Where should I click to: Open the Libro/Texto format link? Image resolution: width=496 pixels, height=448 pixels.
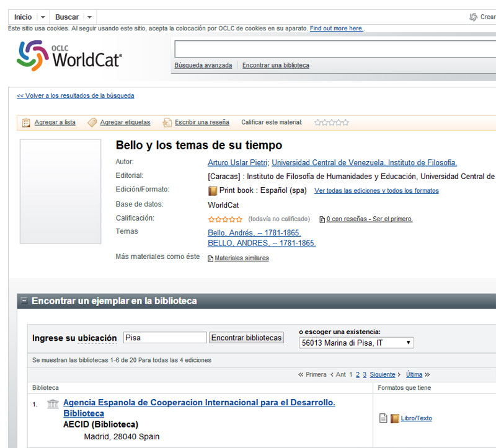416,418
